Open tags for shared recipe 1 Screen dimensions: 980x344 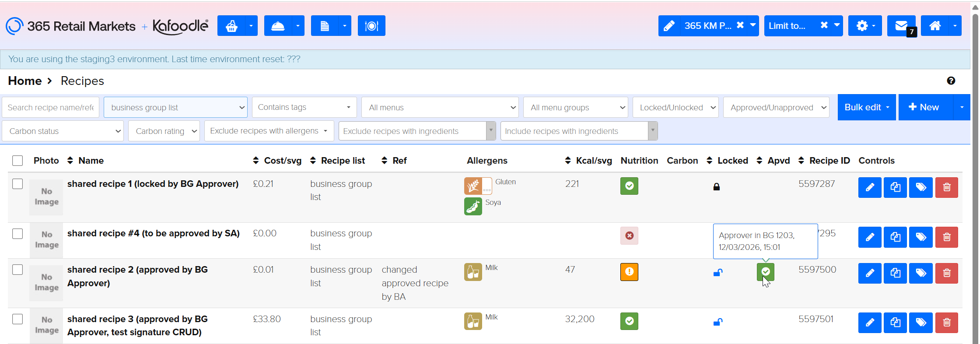(921, 187)
